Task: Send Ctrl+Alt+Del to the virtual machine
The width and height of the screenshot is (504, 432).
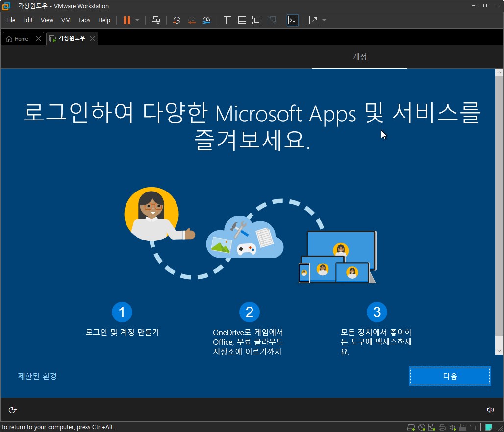Action: tap(156, 20)
